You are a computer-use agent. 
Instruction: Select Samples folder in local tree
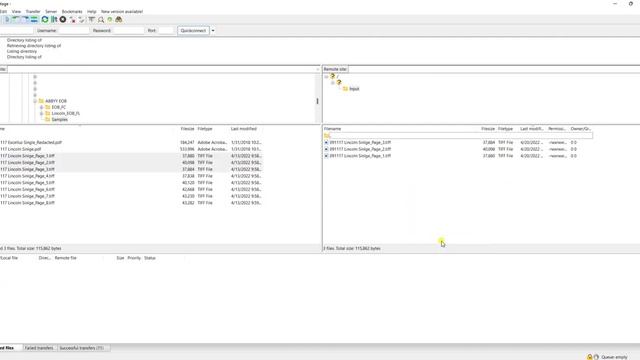60,120
